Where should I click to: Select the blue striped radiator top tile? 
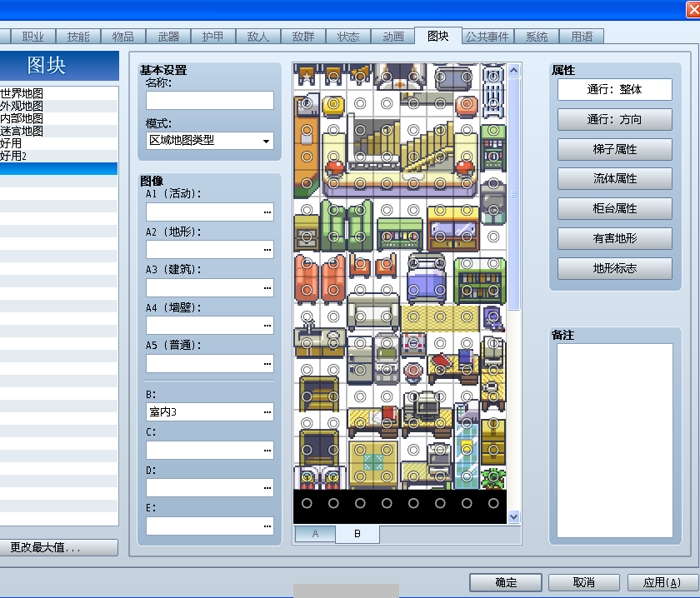[493, 77]
